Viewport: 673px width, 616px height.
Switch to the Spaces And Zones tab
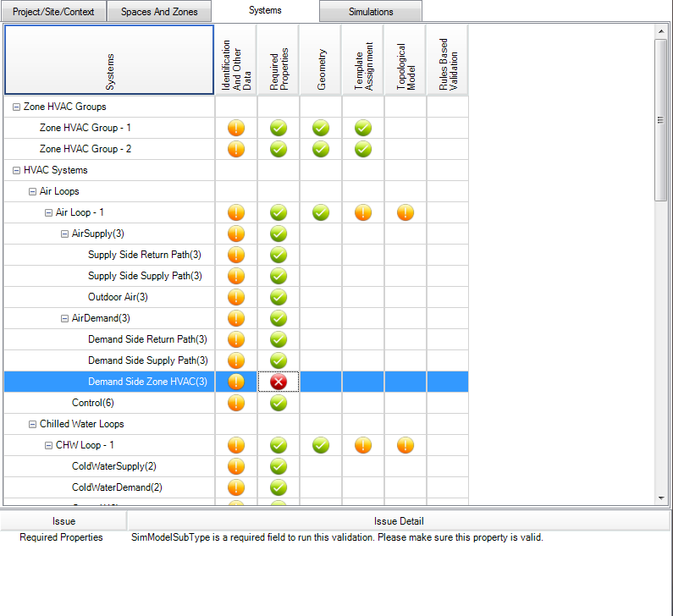click(159, 12)
